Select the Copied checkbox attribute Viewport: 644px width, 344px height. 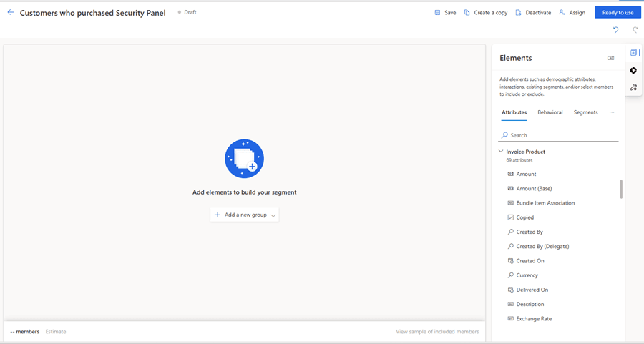525,217
